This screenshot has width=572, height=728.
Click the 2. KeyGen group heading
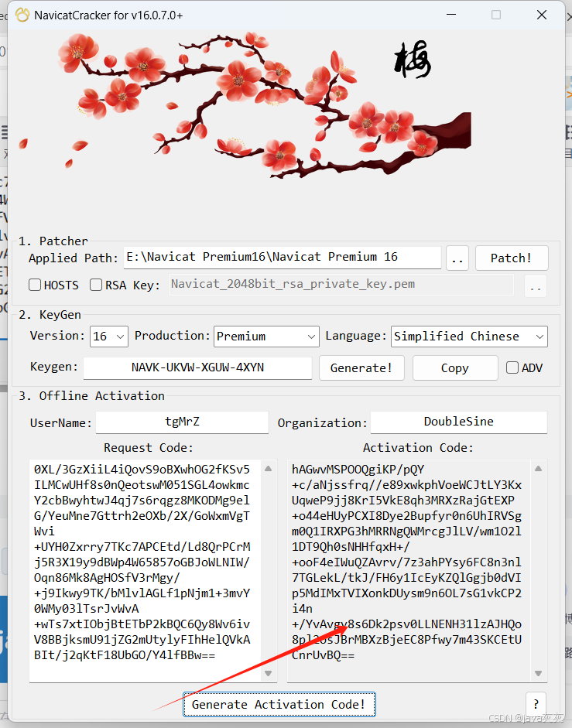tap(50, 315)
